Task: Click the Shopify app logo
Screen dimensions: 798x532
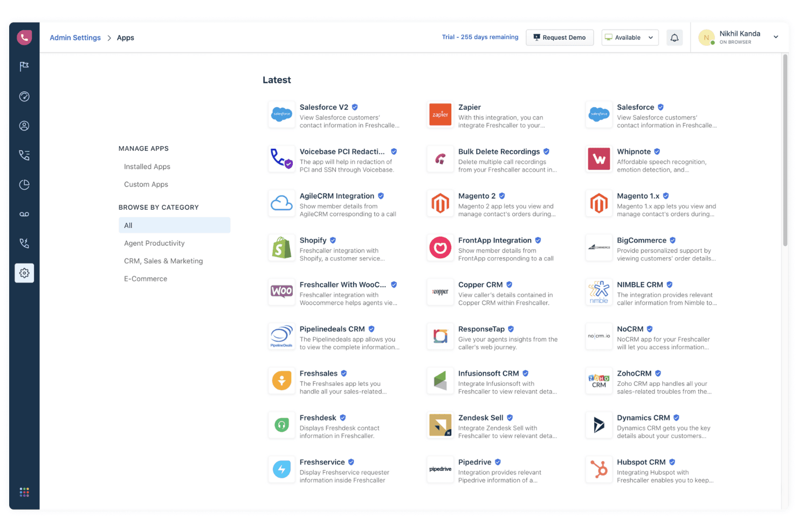Action: click(x=281, y=247)
